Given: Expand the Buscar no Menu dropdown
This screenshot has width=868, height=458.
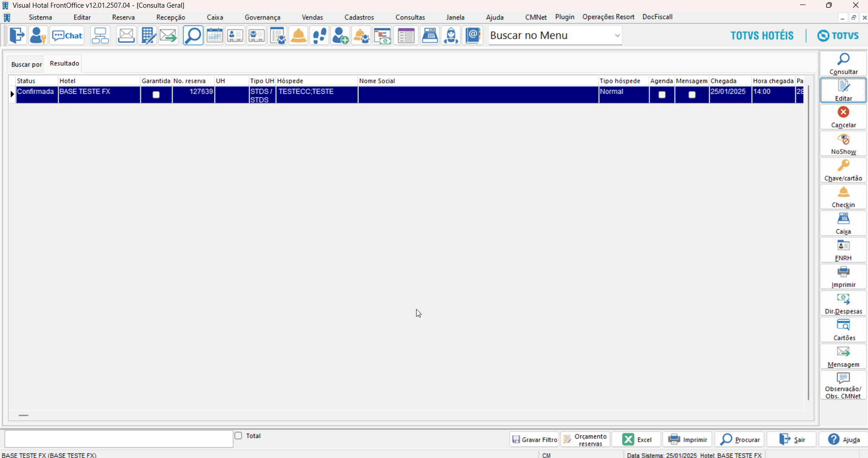Looking at the screenshot, I should [x=617, y=35].
